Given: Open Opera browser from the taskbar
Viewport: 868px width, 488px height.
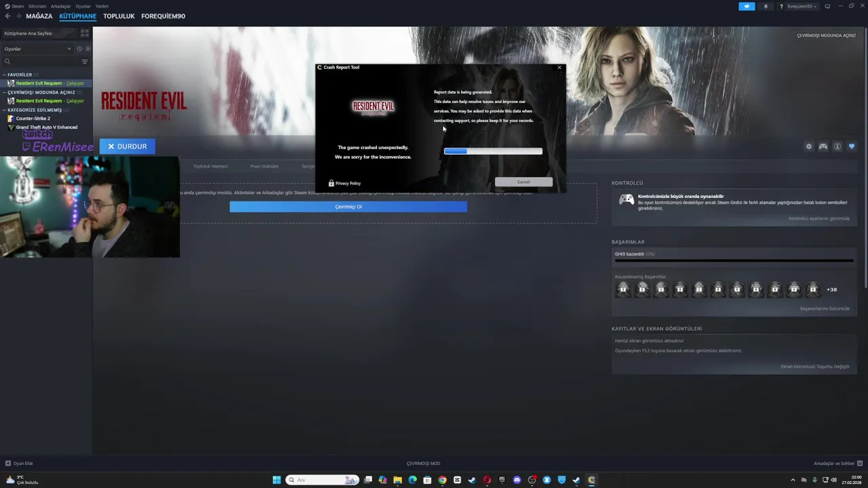Looking at the screenshot, I should (x=487, y=480).
